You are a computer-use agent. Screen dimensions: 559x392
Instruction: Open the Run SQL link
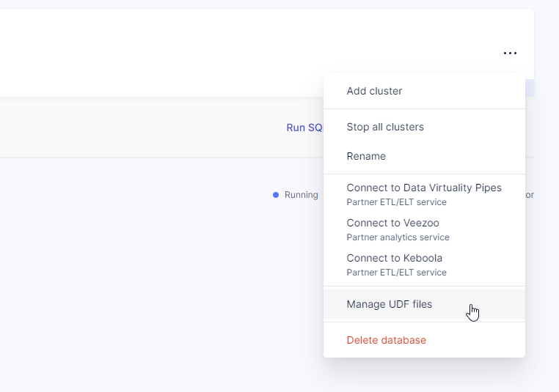304,127
